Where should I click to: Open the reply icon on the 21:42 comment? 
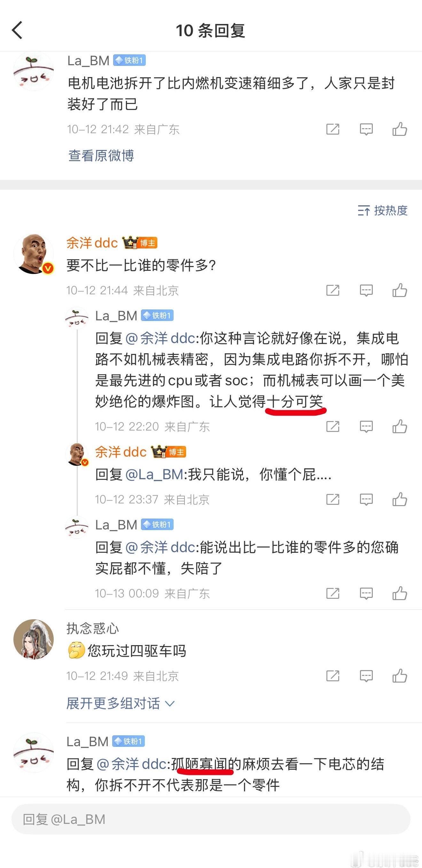(x=366, y=129)
